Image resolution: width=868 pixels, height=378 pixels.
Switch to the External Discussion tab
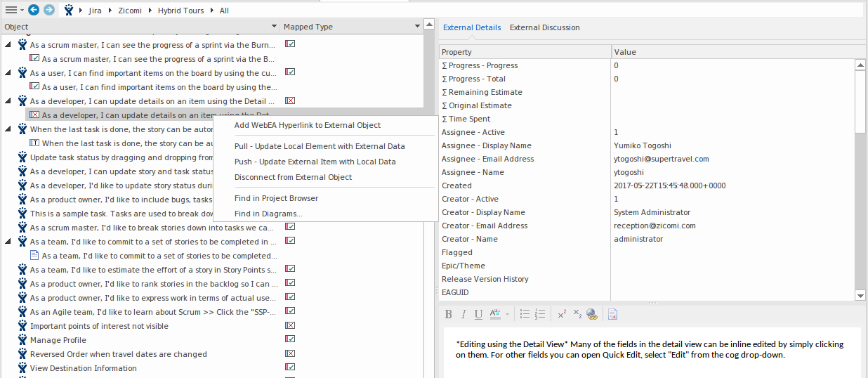point(544,27)
